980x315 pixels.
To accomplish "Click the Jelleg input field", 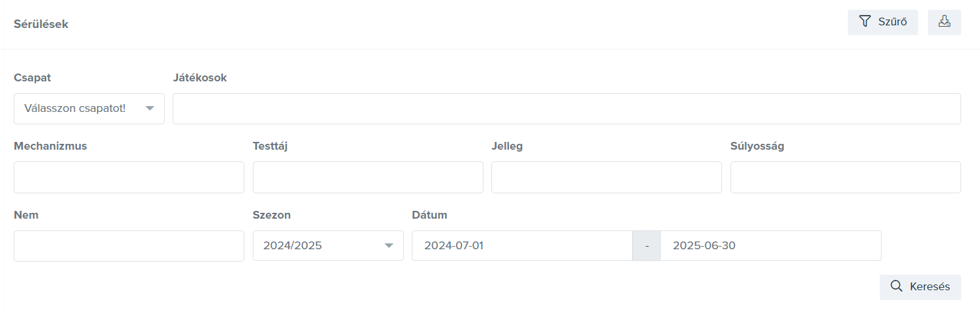I will pos(607,178).
